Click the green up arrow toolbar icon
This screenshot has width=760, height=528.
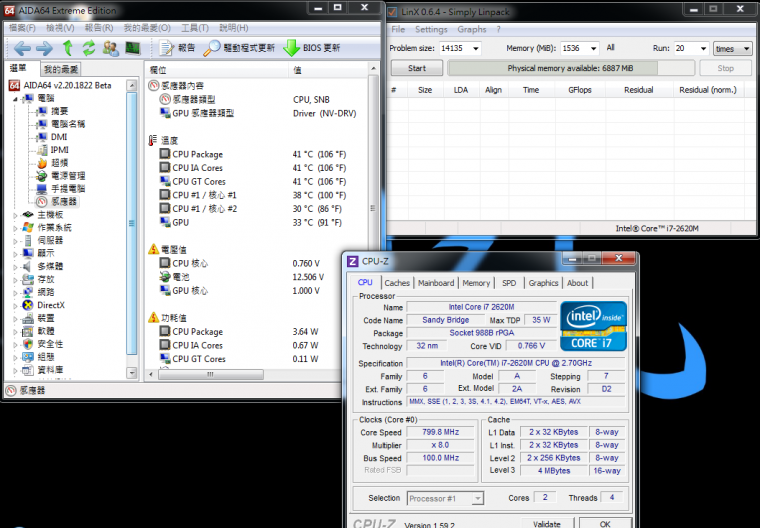pos(68,48)
